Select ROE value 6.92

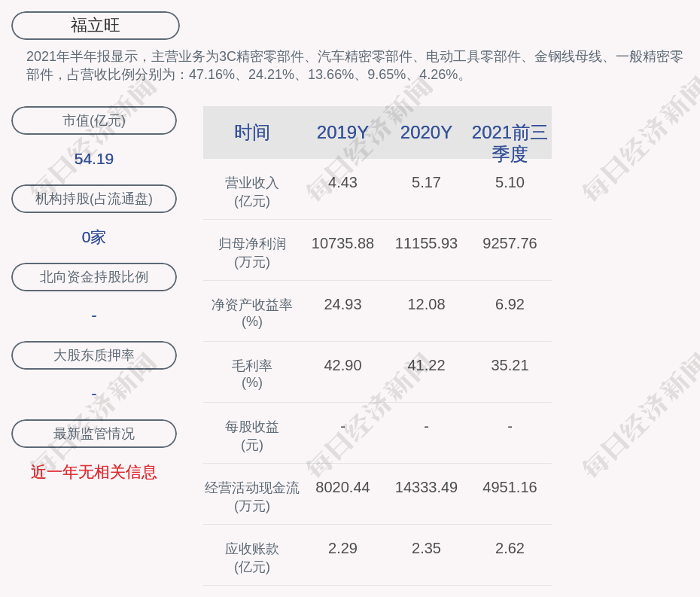510,304
